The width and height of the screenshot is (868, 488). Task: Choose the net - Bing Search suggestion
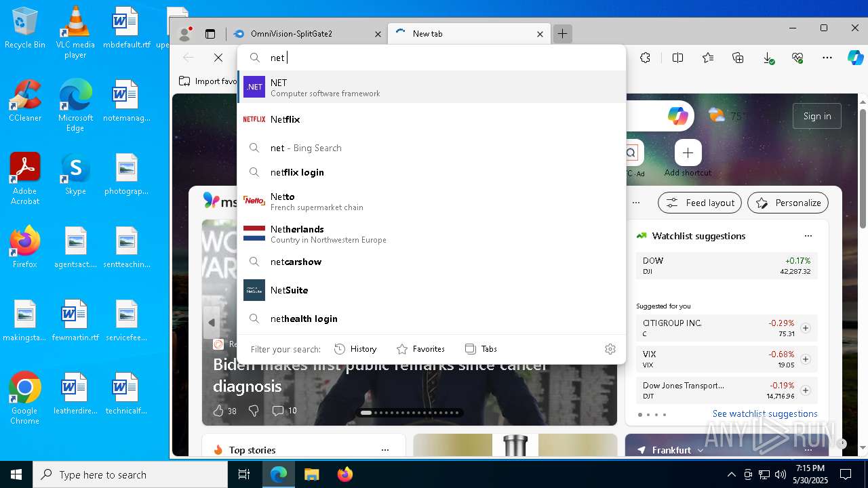(431, 148)
